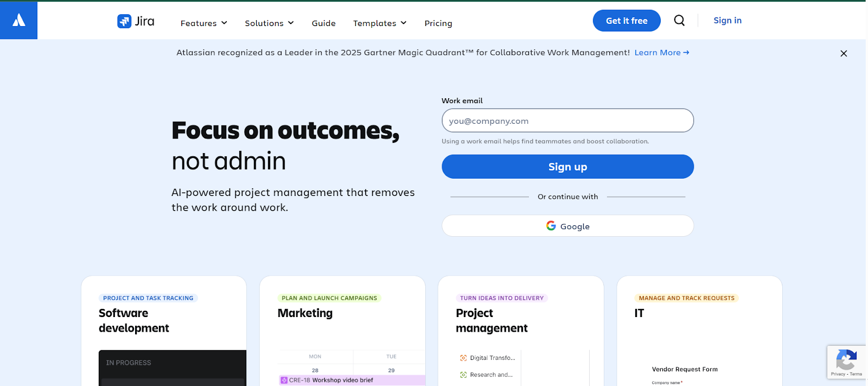Viewport: 868px width, 386px height.
Task: Click the Get it free button
Action: 627,21
